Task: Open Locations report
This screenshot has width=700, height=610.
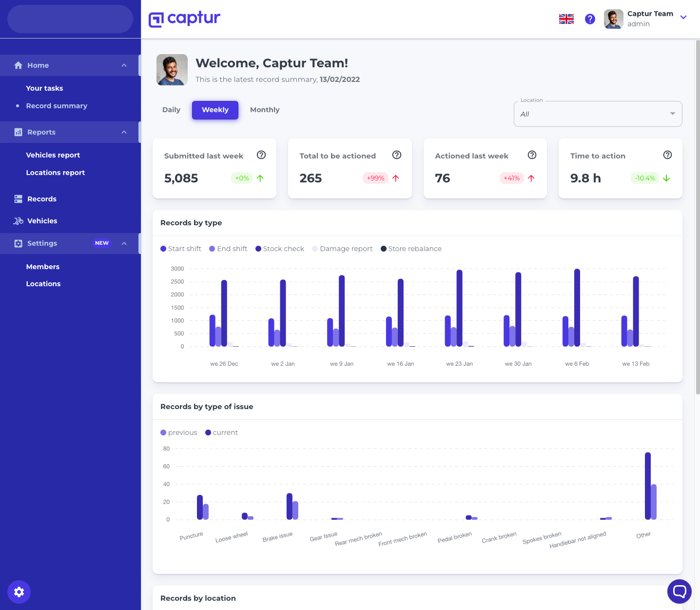Action: tap(56, 173)
